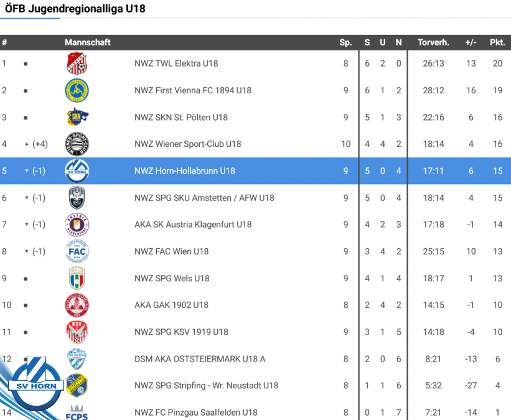This screenshot has width=511, height=420.
Task: Open AKA SK Austria Klagenfurt U18 link
Action: pos(193,225)
